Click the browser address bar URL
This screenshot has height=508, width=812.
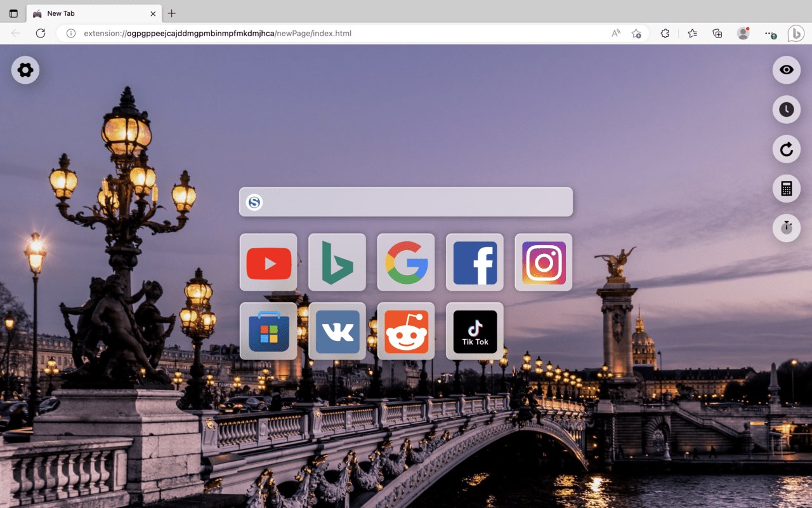click(218, 33)
